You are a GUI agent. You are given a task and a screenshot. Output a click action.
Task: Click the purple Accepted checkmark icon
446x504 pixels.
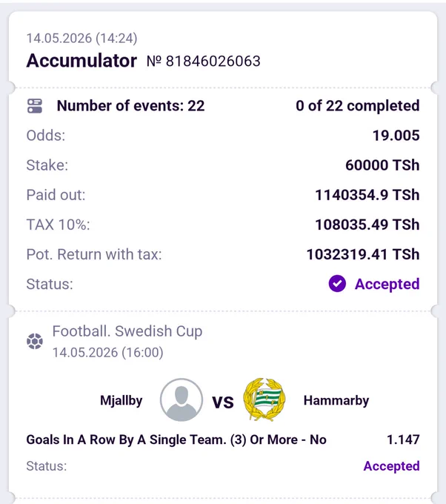(337, 284)
